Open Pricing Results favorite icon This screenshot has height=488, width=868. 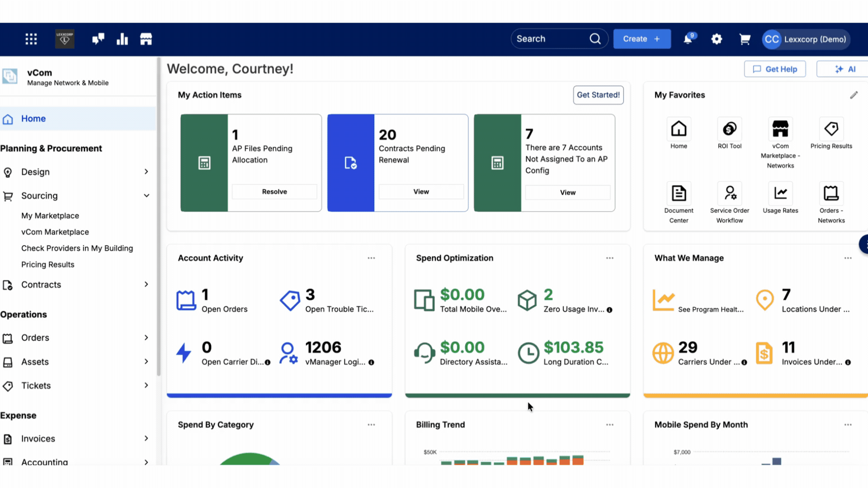coord(831,129)
